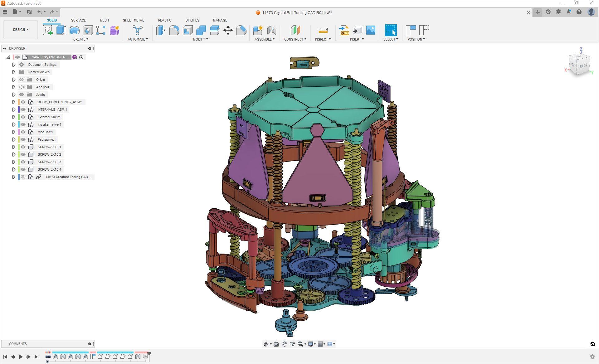
Task: Open the UTILITIES menu tab
Action: (x=192, y=20)
